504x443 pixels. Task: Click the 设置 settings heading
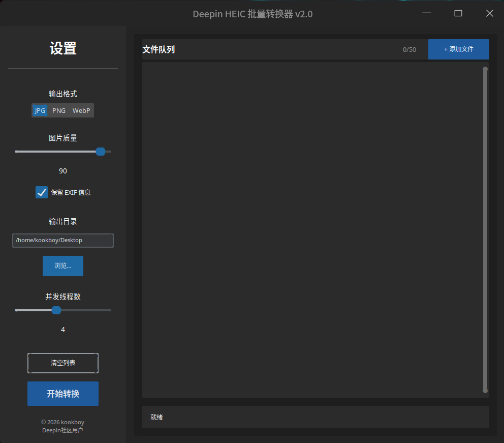coord(63,48)
